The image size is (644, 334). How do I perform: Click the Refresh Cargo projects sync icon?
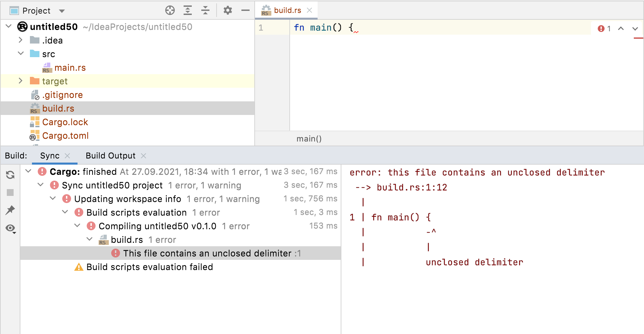tap(10, 175)
